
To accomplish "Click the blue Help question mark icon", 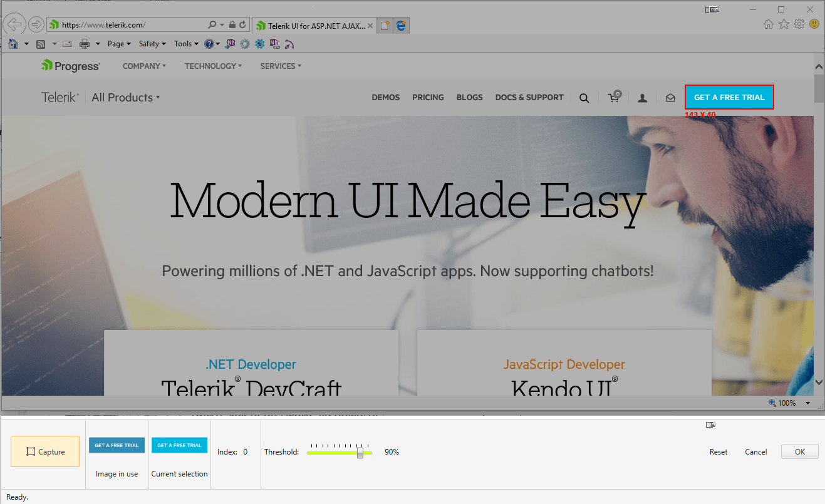I will pos(209,44).
